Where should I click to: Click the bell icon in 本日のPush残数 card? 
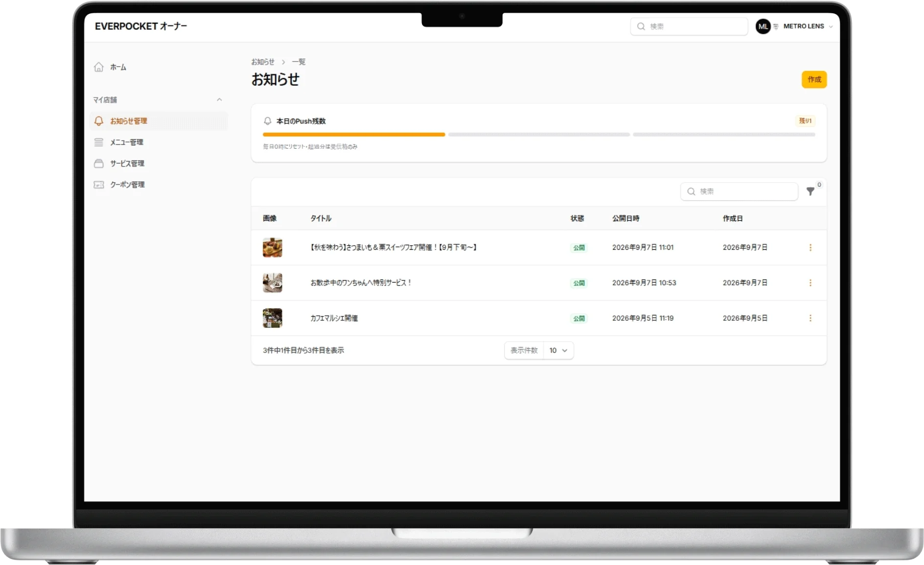click(268, 121)
